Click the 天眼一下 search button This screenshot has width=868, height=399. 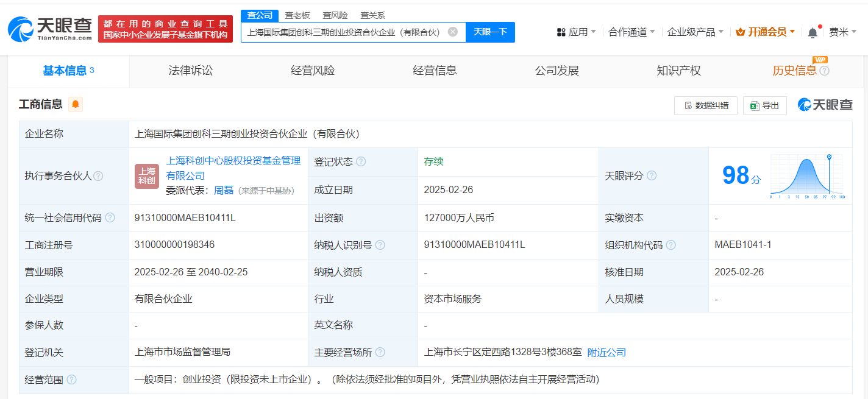(490, 32)
